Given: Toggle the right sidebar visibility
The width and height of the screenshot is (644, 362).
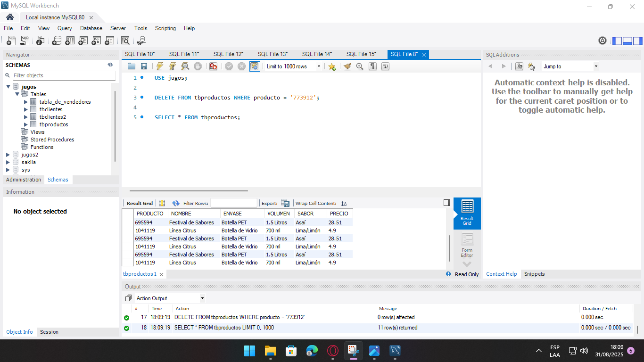Looking at the screenshot, I should [638, 41].
